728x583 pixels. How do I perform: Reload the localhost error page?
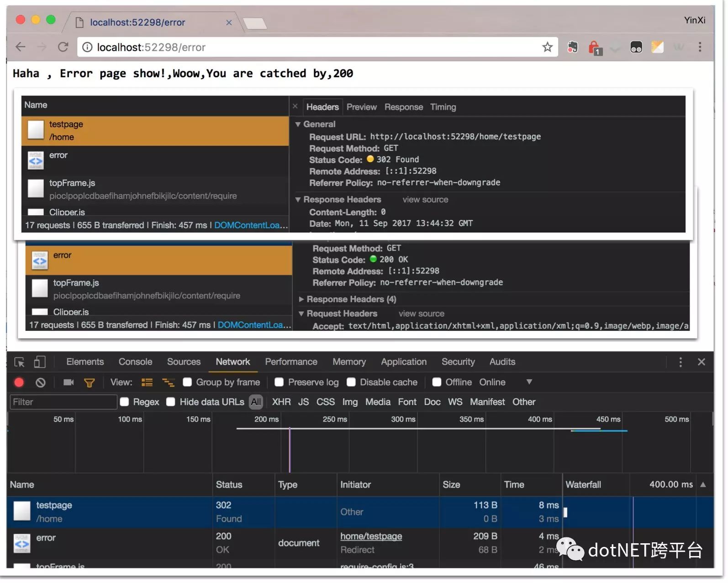pyautogui.click(x=63, y=47)
